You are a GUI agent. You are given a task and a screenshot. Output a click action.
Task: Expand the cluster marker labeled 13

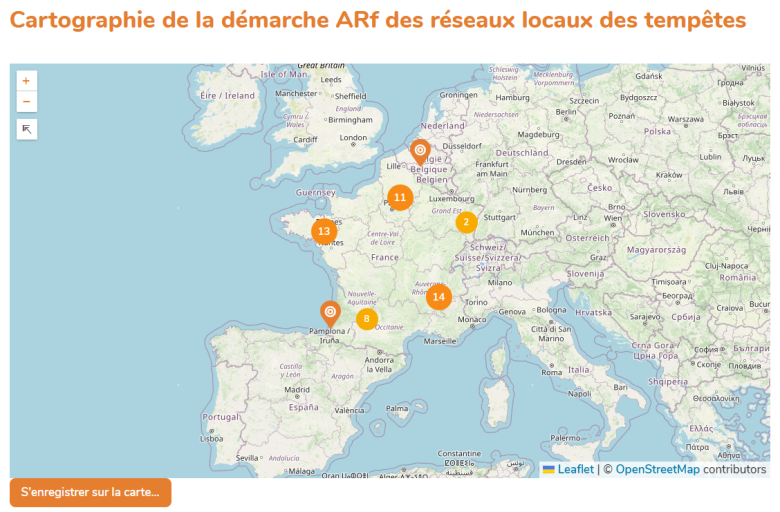click(x=323, y=231)
